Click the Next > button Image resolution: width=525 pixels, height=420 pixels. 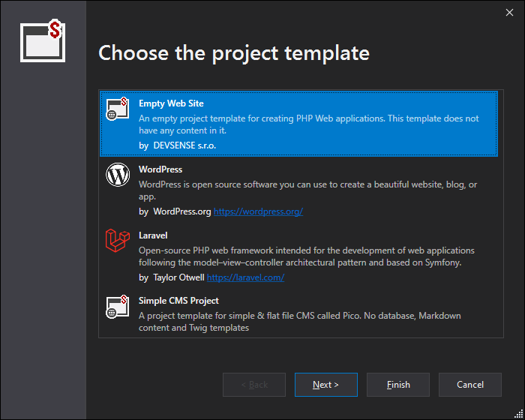326,385
